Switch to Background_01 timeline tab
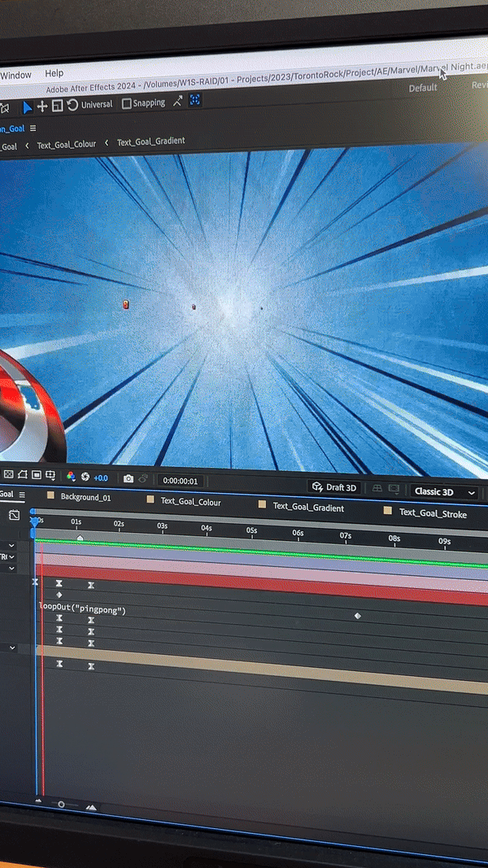488x868 pixels. (85, 497)
